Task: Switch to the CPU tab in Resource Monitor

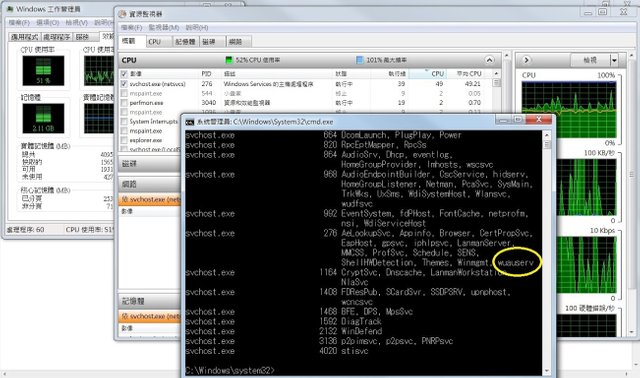Action: (158, 42)
